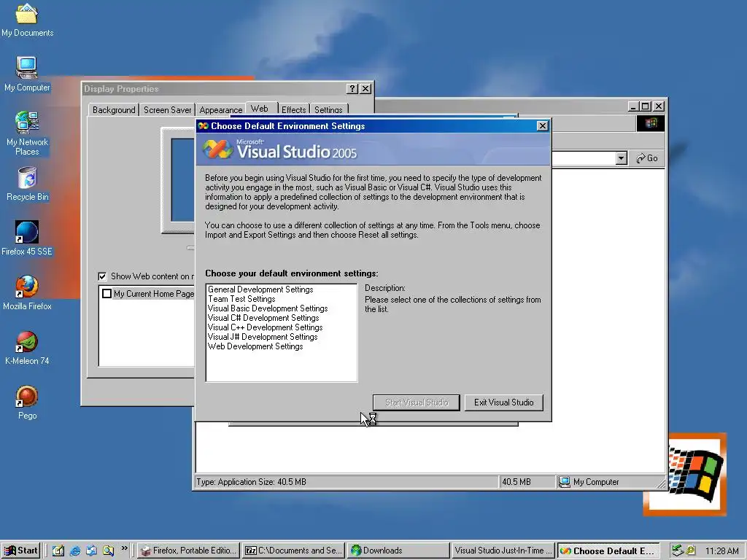Viewport: 747px width, 560px height.
Task: Switch to the Screen Saver tab
Action: (167, 110)
